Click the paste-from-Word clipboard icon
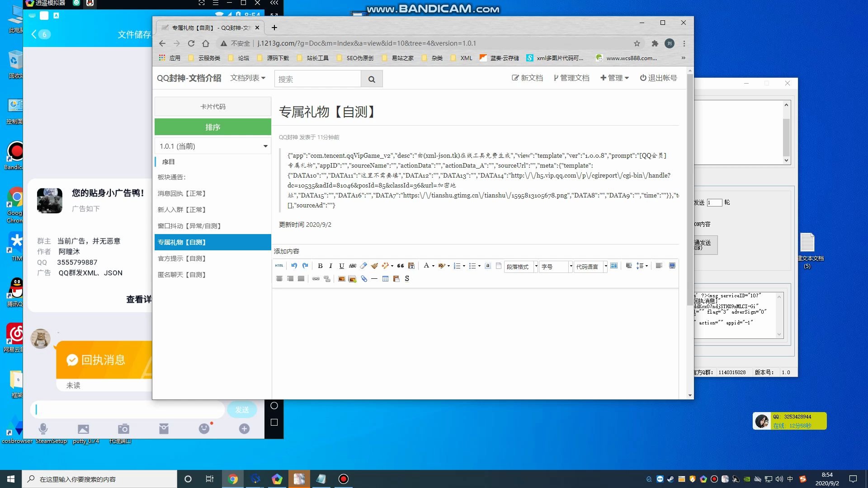 point(396,279)
